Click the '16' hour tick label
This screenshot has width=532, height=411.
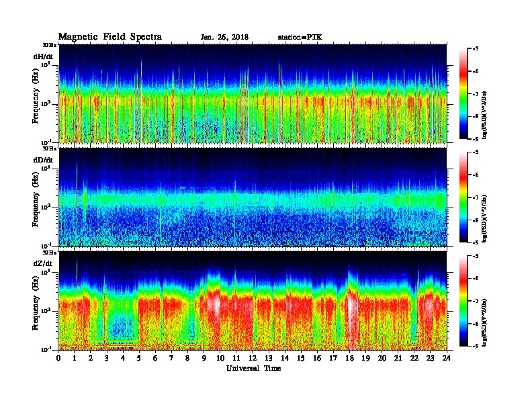pos(317,358)
